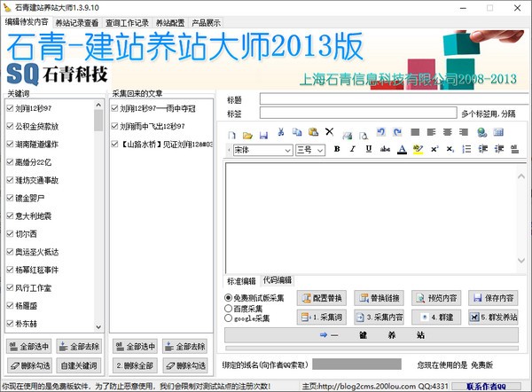Align text right in editor

click(x=464, y=132)
